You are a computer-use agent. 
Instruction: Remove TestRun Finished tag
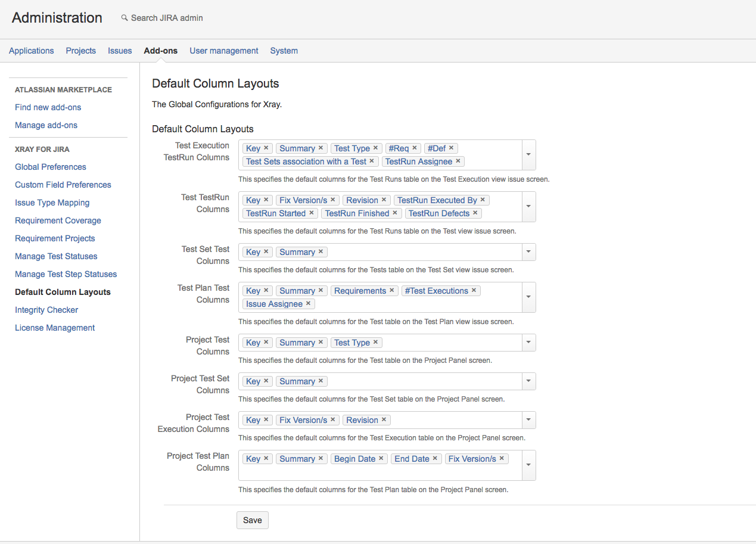click(x=395, y=213)
